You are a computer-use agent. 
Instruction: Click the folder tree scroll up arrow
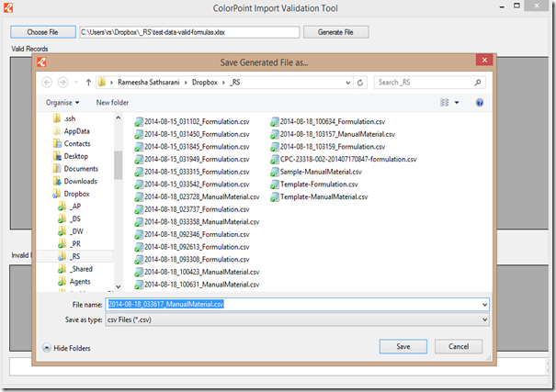[119, 118]
